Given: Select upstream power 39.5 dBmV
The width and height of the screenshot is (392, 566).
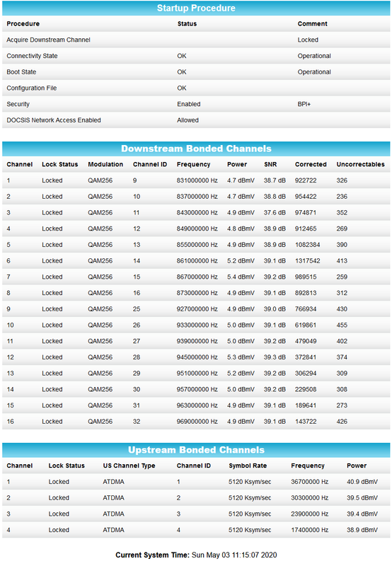Looking at the screenshot, I should click(x=362, y=498).
